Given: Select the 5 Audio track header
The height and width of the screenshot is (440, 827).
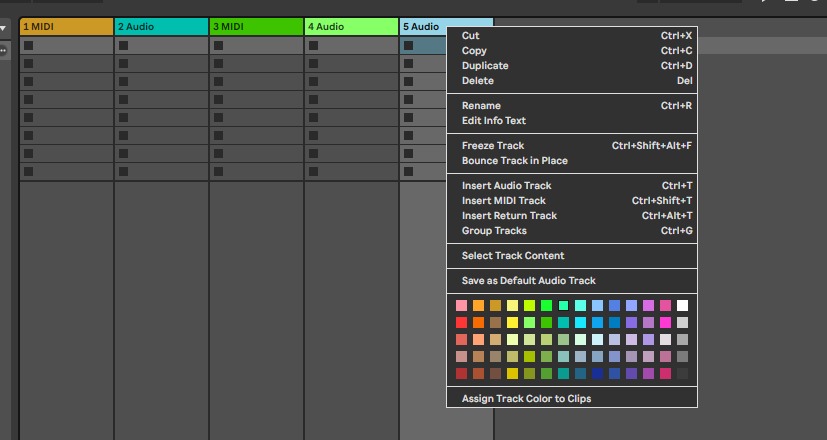Looking at the screenshot, I should click(x=424, y=26).
